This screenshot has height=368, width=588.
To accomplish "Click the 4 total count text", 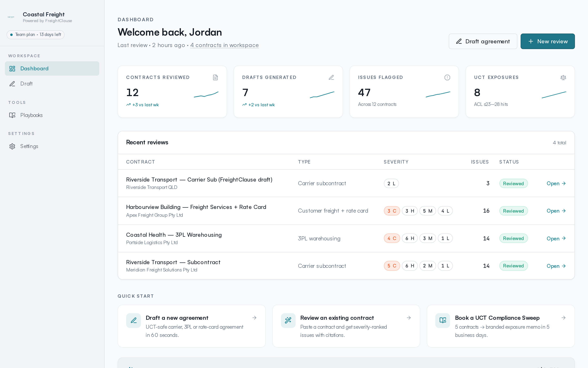I will pos(559,143).
